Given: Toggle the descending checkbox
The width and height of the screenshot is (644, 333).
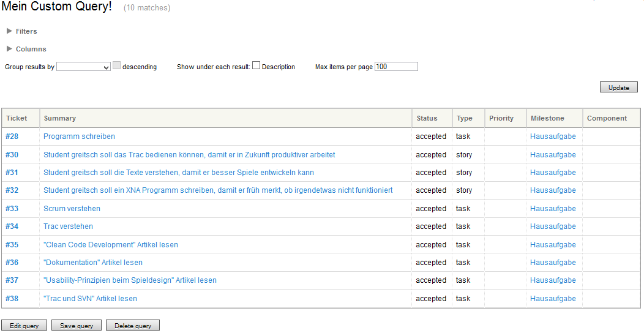Looking at the screenshot, I should (117, 66).
